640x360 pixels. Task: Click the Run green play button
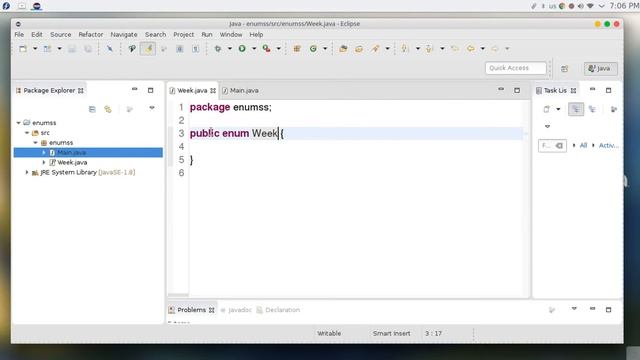(242, 49)
